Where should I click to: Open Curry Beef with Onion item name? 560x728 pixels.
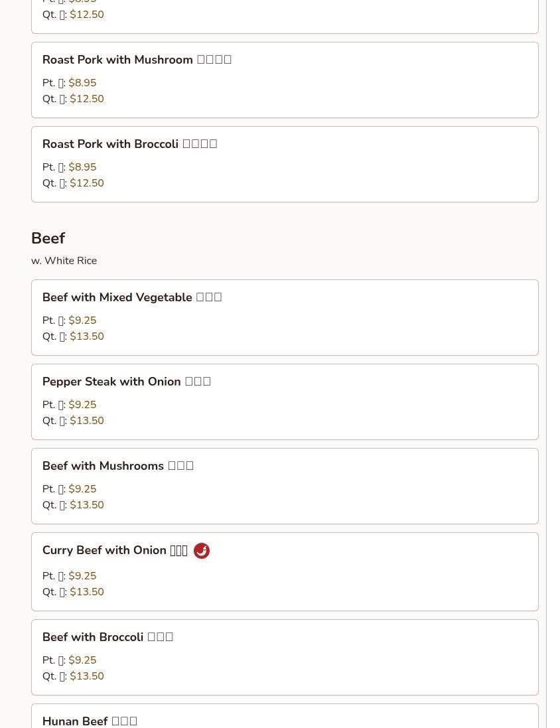coord(114,550)
